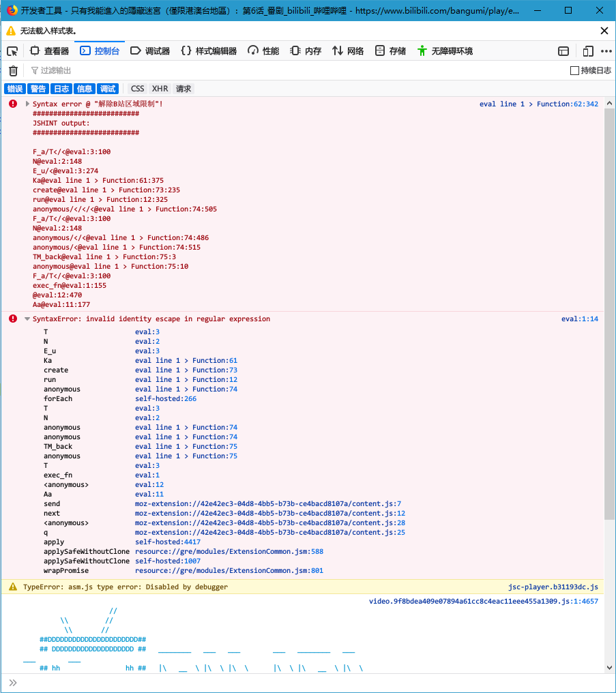Collapse the SyntaxError invalid identity escape trace
The image size is (616, 693).
tap(27, 319)
